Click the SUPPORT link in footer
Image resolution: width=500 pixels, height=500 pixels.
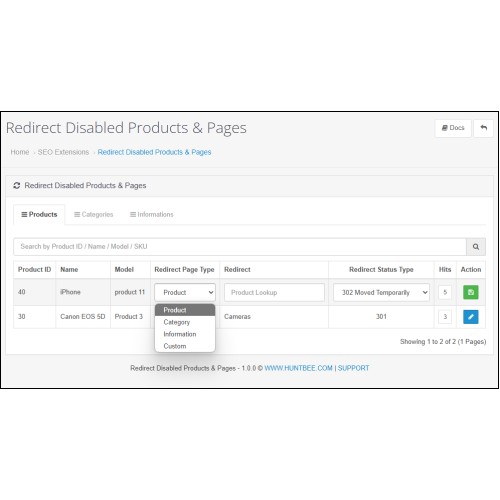[x=353, y=368]
